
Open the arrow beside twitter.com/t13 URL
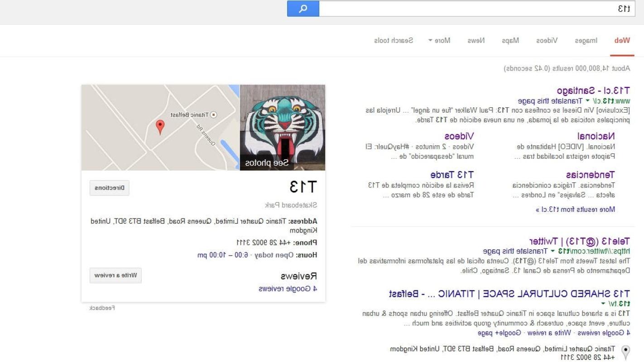[552, 251]
